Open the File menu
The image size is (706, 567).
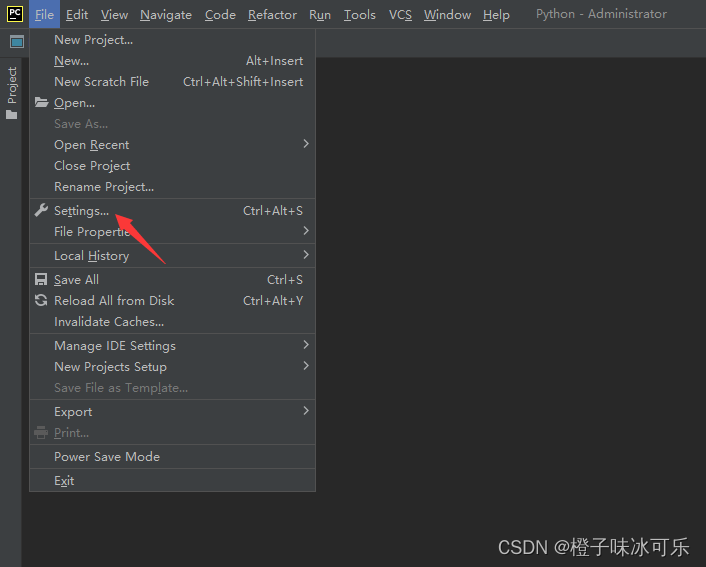pyautogui.click(x=45, y=14)
